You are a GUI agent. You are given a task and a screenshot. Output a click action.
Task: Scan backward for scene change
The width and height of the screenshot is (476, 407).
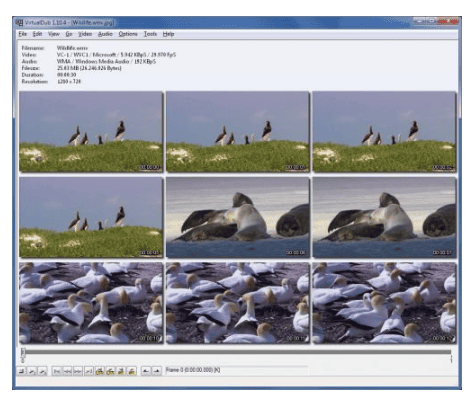pyautogui.click(x=121, y=371)
